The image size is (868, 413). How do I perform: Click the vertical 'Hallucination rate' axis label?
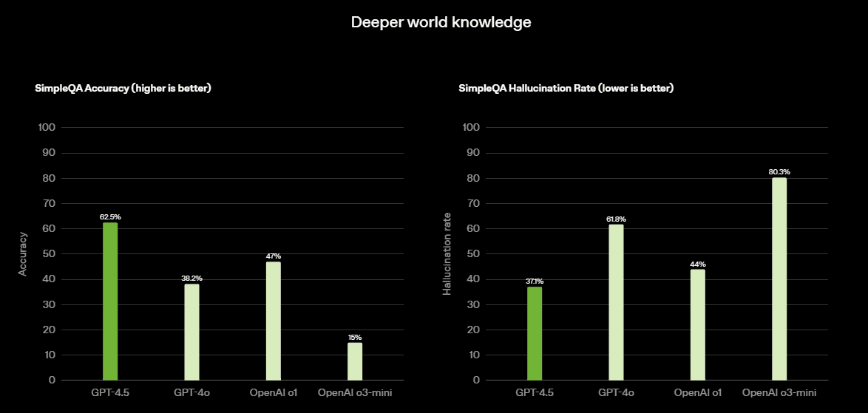[447, 253]
